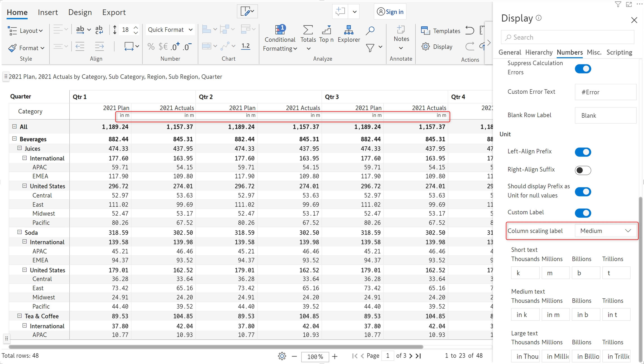Image resolution: width=644 pixels, height=364 pixels.
Task: Click the Sign in button
Action: [x=390, y=12]
